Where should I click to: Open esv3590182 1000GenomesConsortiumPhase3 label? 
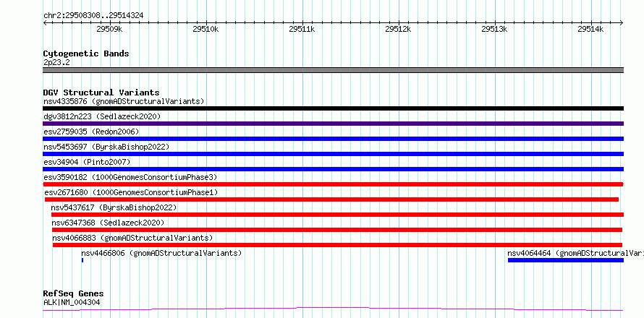[130, 177]
